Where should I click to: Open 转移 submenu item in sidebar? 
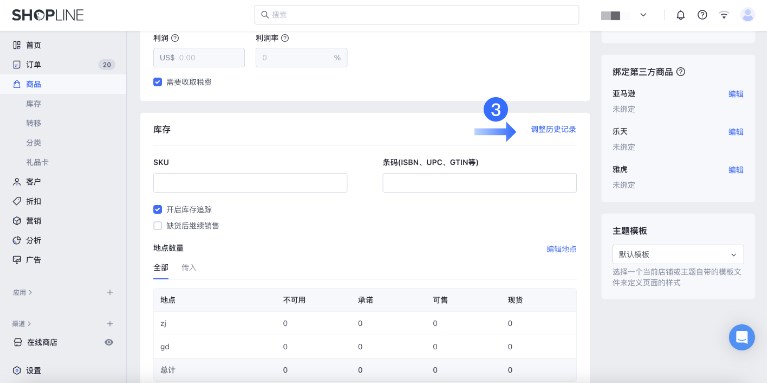pos(34,123)
